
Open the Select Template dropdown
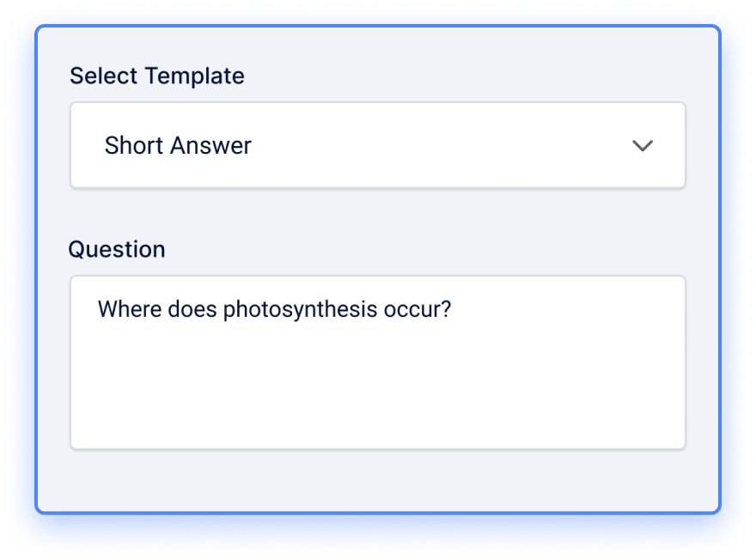[377, 145]
